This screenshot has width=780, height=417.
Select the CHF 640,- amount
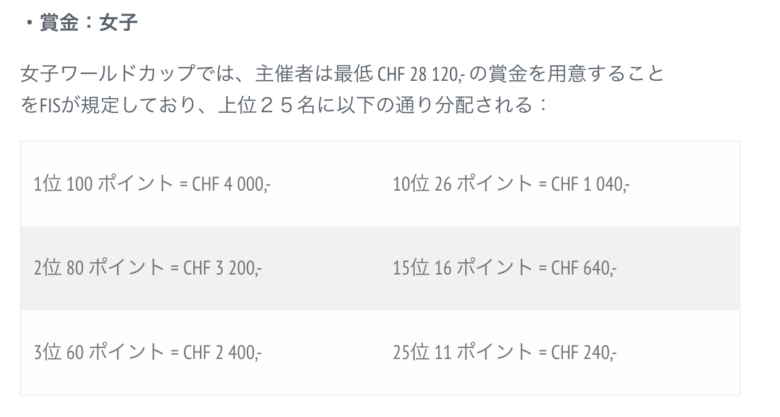(x=584, y=268)
